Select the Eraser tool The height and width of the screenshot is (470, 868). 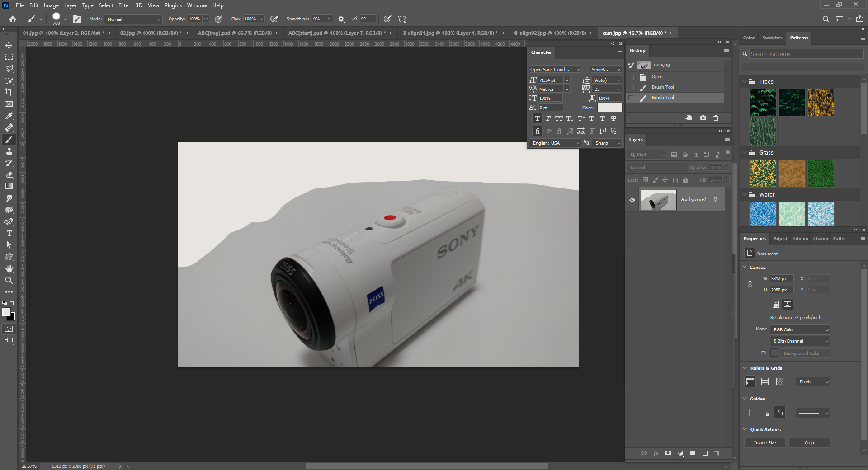pyautogui.click(x=9, y=174)
